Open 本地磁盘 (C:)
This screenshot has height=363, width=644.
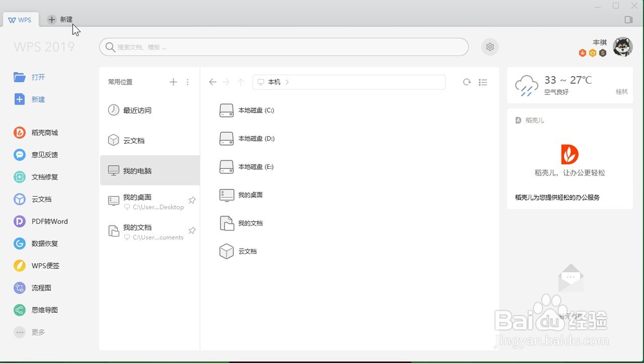(x=247, y=110)
